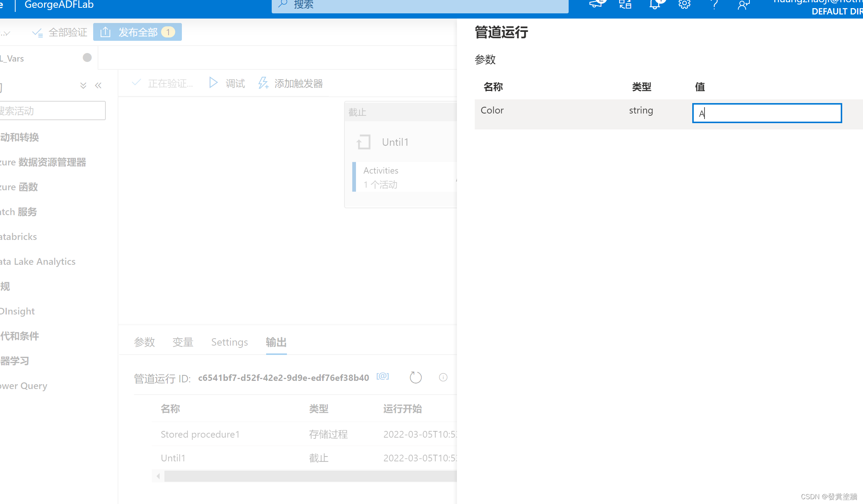863x504 pixels.
Task: Click the 全部验证 validate all button
Action: 59,32
